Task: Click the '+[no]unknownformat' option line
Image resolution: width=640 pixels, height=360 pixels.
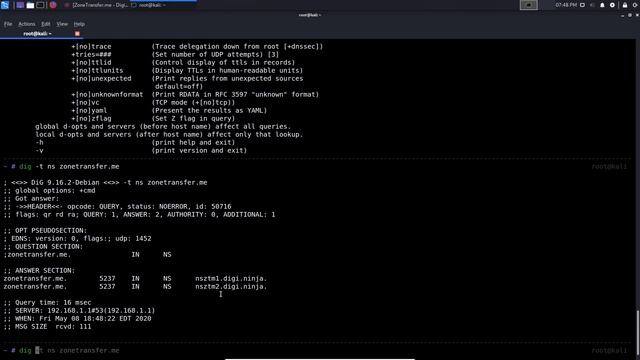Action: [195, 94]
